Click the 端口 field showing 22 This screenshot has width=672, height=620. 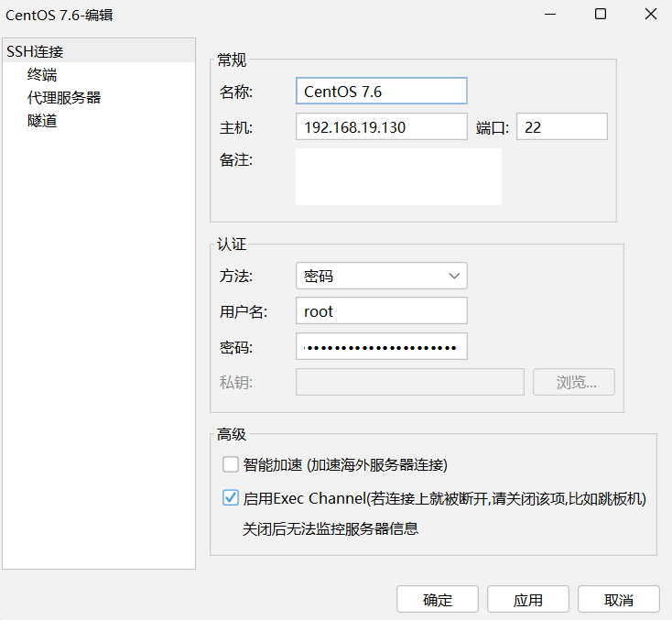(562, 126)
